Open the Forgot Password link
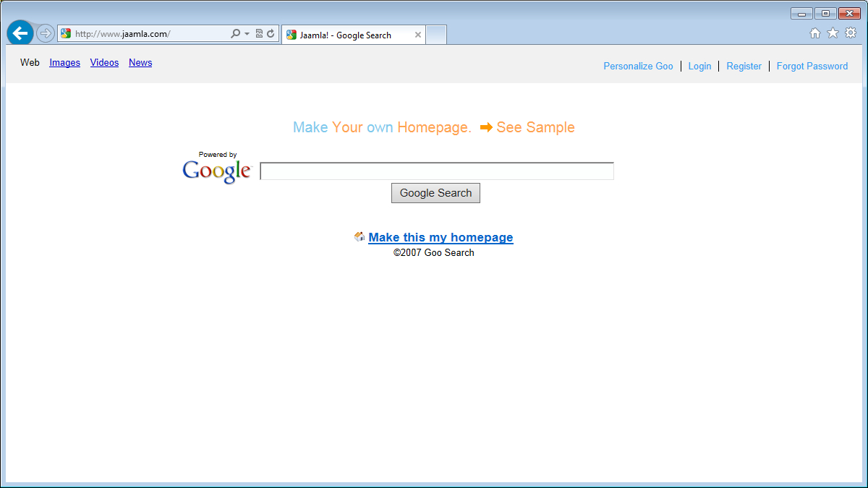The image size is (868, 488). [x=812, y=66]
